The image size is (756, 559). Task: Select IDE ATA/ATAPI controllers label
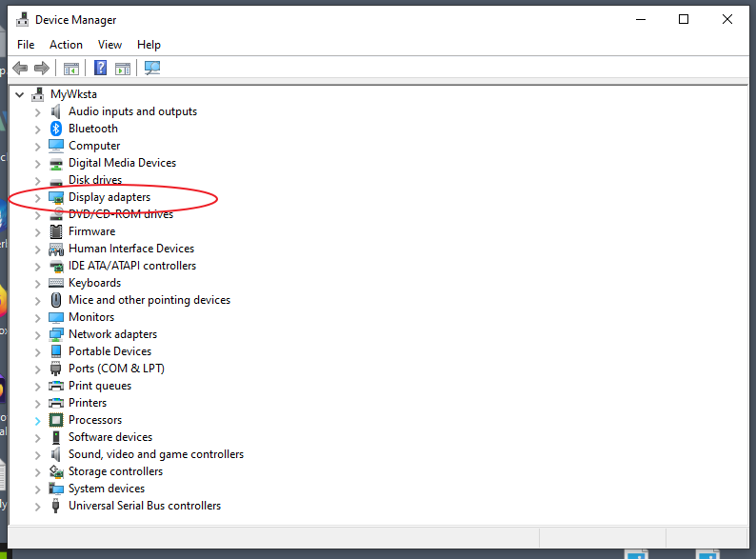(132, 266)
